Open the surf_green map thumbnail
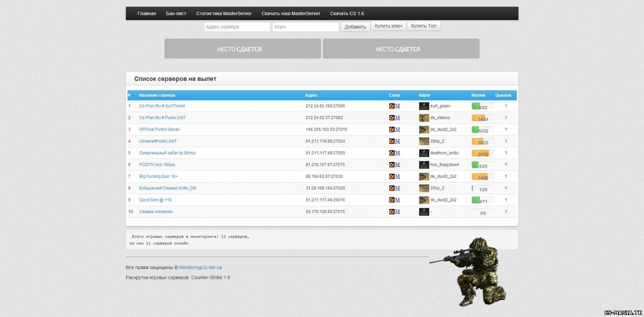Viewport: 644px width, 317px height. click(x=424, y=106)
